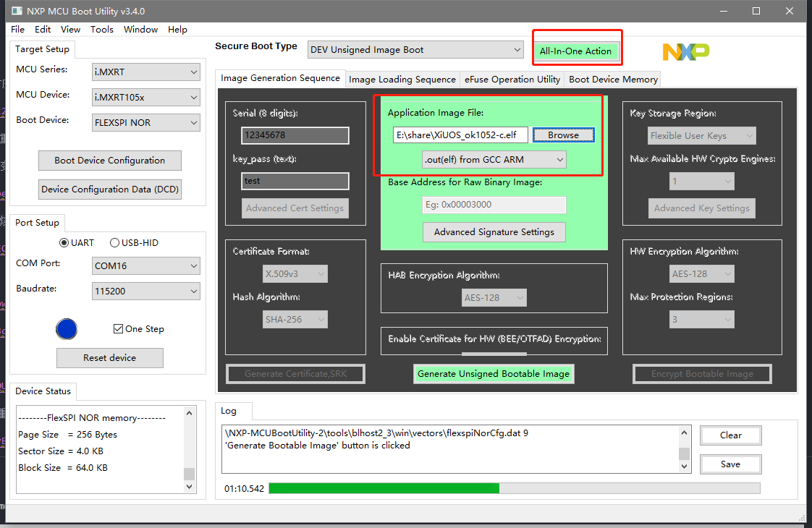Click the Device Status scrollbar down arrow

pos(190,487)
